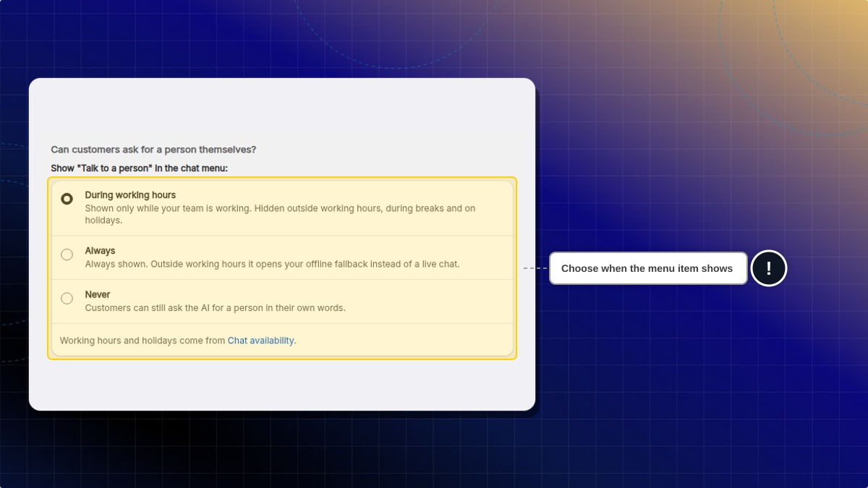The image size is (868, 488).
Task: Click the "Shown only while your team is working" description
Action: tap(281, 214)
